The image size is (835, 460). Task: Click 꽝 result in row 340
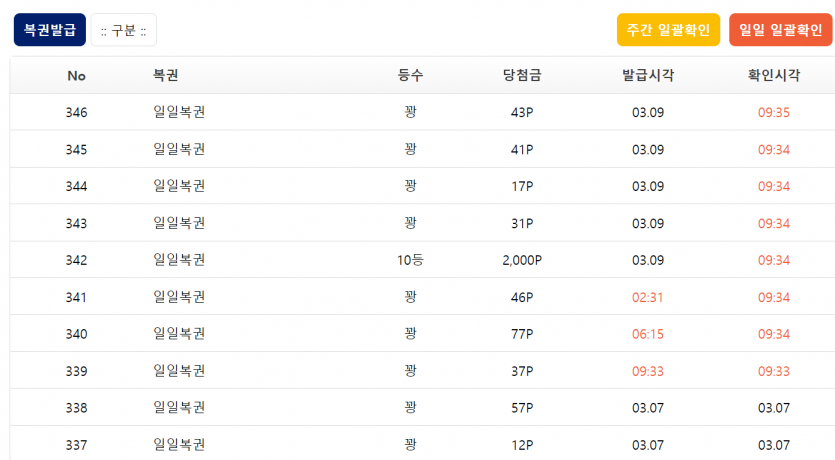point(410,333)
